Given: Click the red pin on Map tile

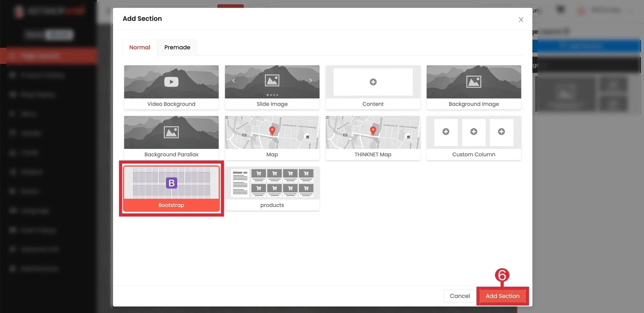Looking at the screenshot, I should (272, 131).
